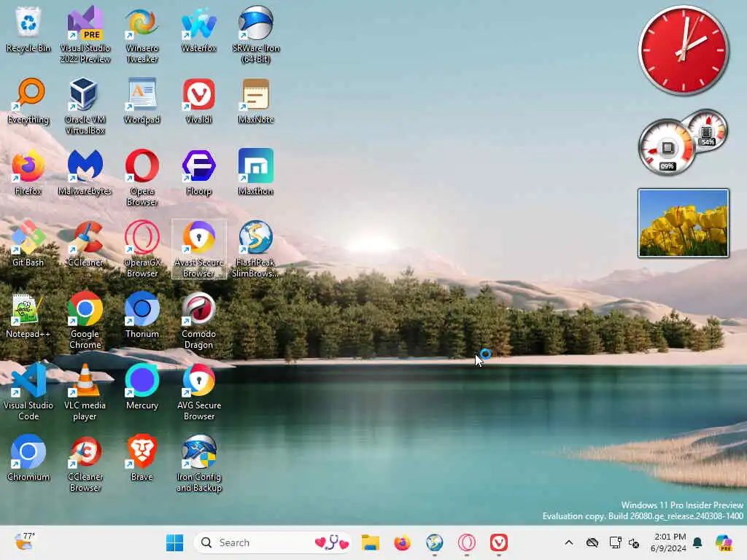
Task: Click the FlashPeak SlimBrowser shortcut
Action: (x=256, y=249)
